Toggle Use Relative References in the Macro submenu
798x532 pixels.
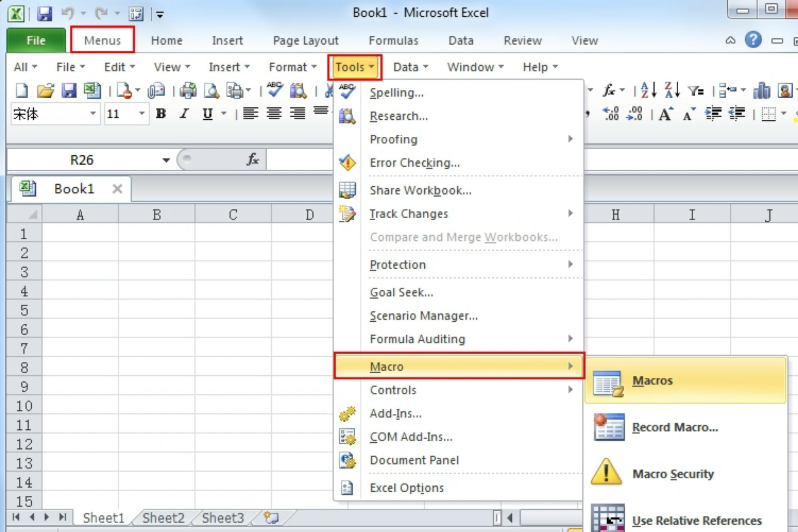686,518
